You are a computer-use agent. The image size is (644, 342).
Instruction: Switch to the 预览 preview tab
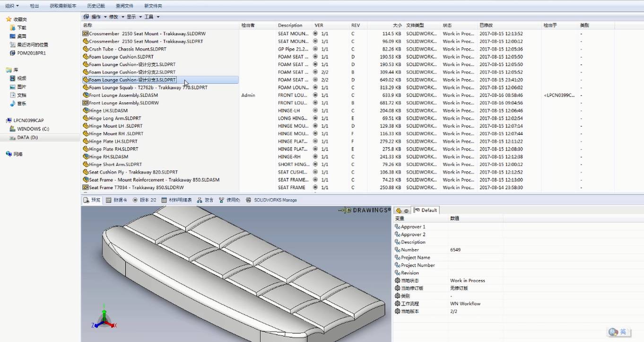(92, 200)
